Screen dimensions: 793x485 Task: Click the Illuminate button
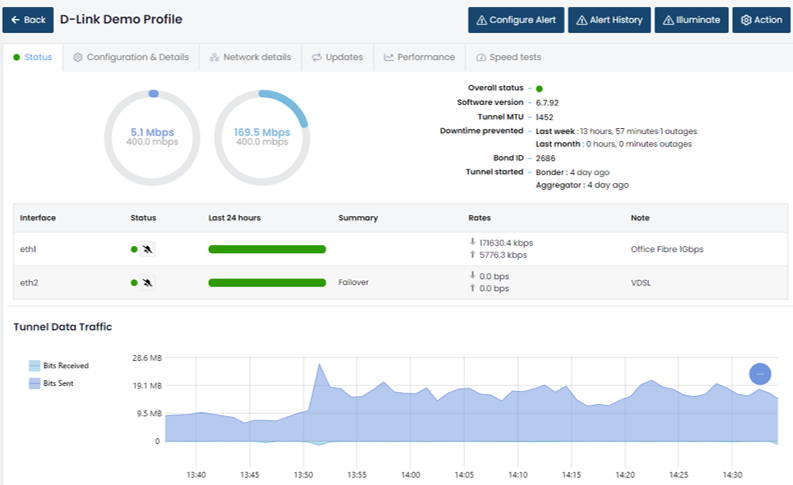(x=691, y=20)
